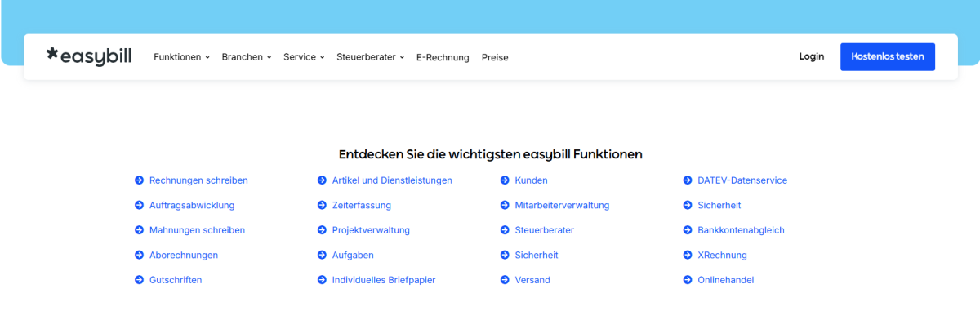Expand the Funktionen navigation dropdown
The width and height of the screenshot is (980, 329).
181,57
